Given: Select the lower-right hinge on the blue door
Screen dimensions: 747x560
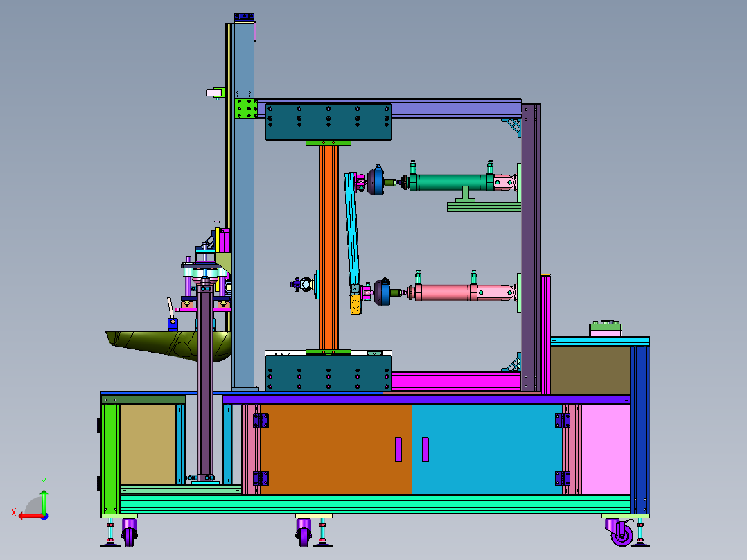Looking at the screenshot, I should pos(562,478).
